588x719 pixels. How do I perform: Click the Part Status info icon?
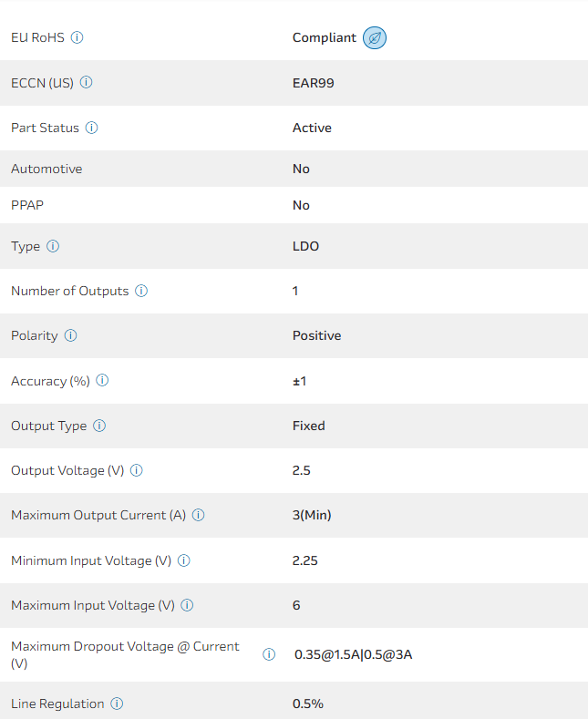[92, 128]
